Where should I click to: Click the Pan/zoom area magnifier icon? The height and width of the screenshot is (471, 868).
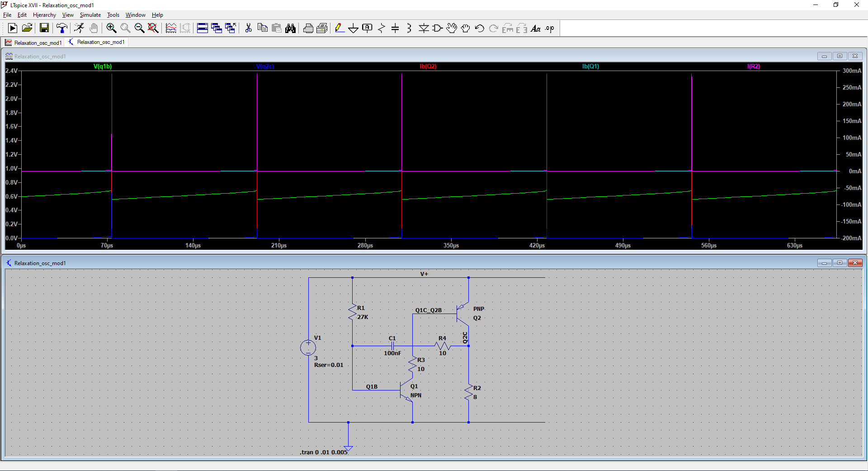(125, 28)
